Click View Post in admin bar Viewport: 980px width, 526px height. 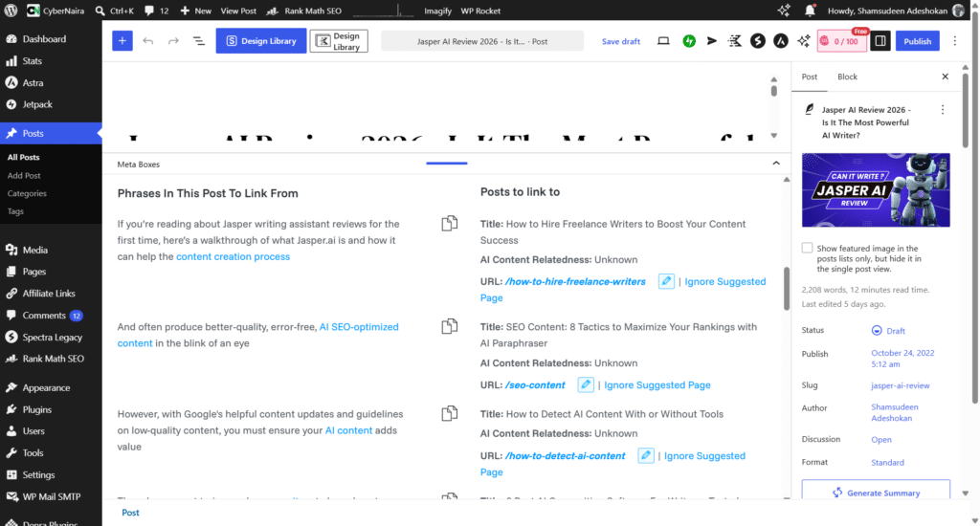coord(238,11)
